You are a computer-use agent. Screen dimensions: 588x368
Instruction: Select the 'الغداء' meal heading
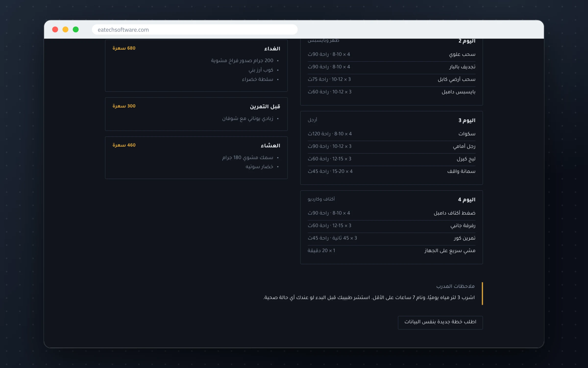pos(272,49)
